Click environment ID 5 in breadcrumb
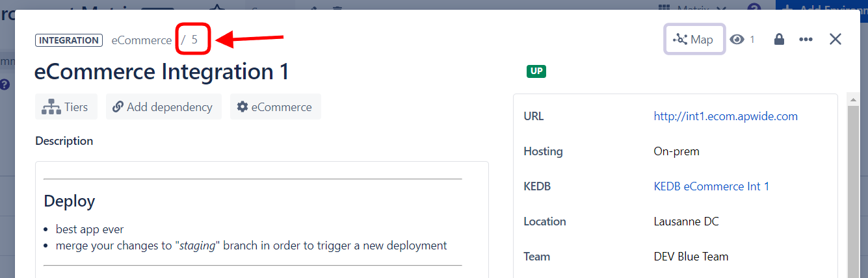 click(194, 40)
